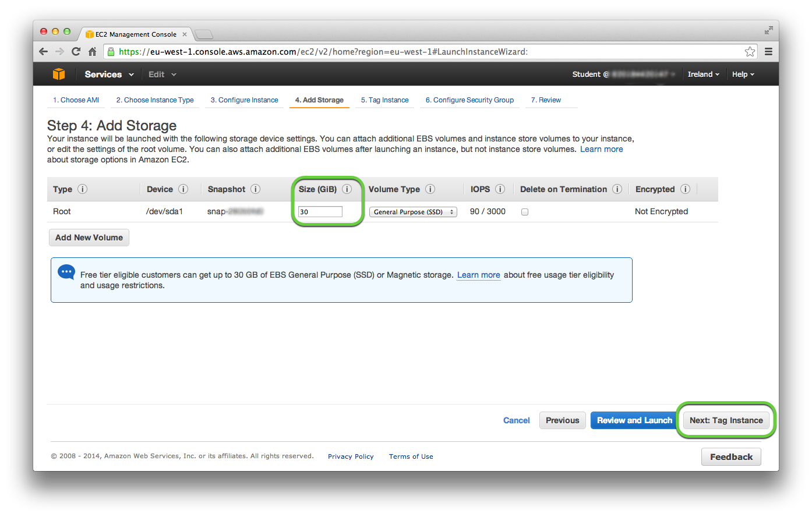812x517 pixels.
Task: Click info icon next to IOPS
Action: [x=500, y=189]
